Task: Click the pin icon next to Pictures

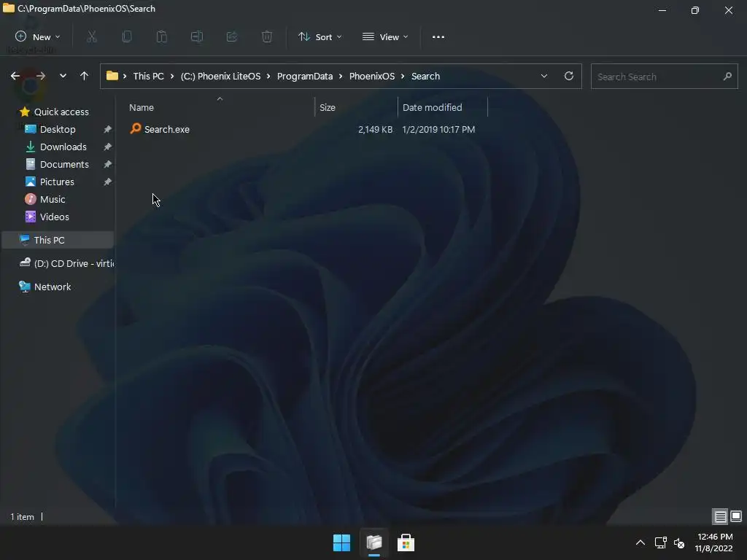Action: click(x=108, y=182)
